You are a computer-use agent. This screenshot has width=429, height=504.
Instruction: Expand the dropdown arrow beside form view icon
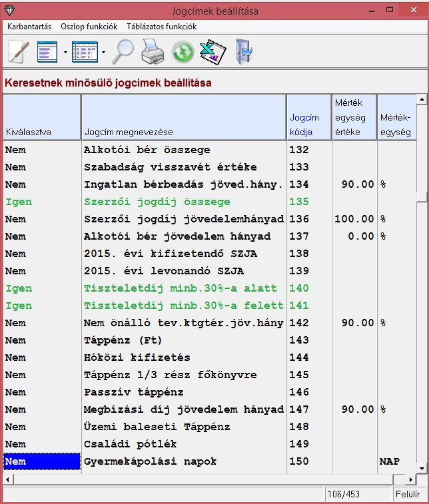coord(65,52)
